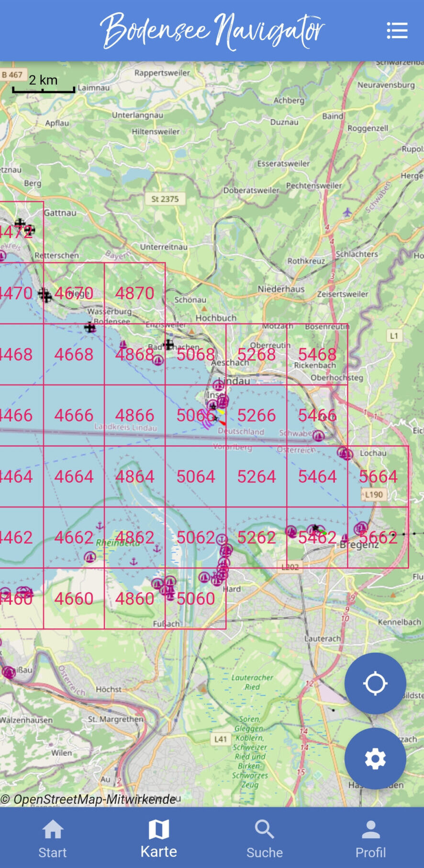
Task: Select grid square 4664 on the map
Action: tap(74, 477)
